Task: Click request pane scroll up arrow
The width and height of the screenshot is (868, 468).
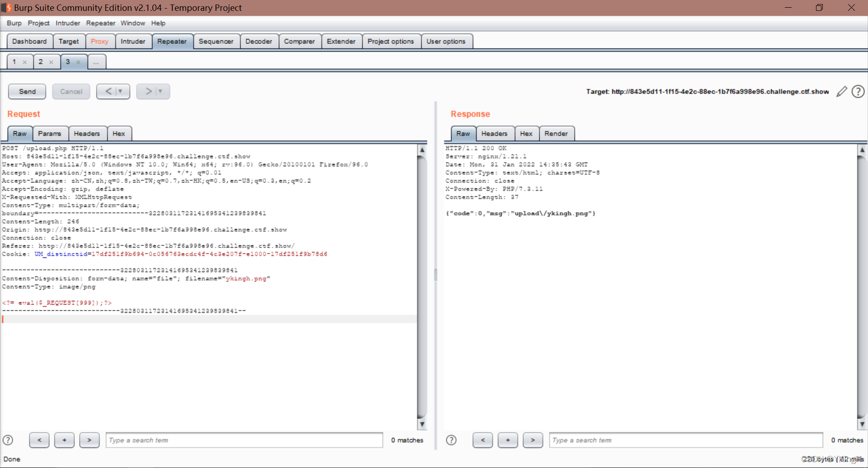Action: [422, 150]
